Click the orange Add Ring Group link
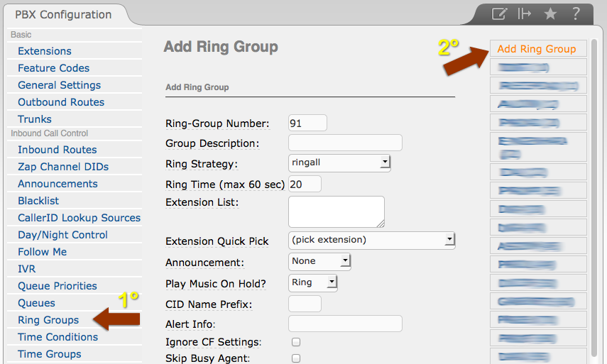The width and height of the screenshot is (607, 364). tap(537, 49)
